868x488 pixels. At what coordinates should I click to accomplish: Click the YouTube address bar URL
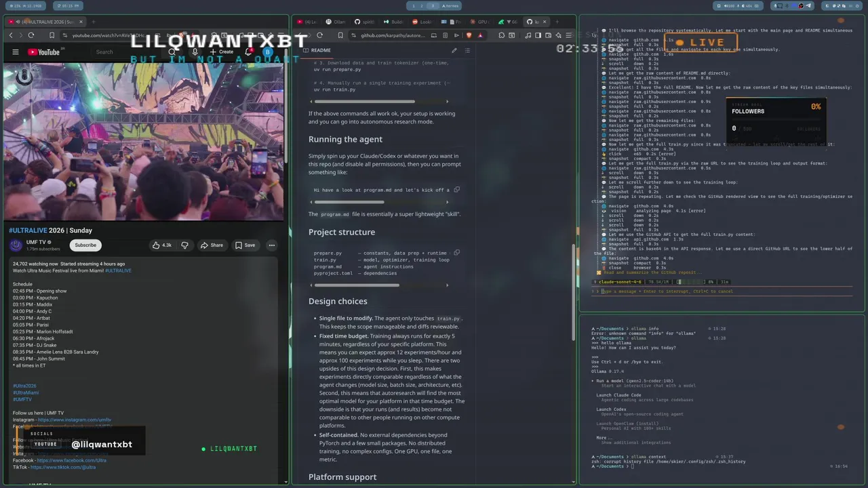pyautogui.click(x=108, y=35)
